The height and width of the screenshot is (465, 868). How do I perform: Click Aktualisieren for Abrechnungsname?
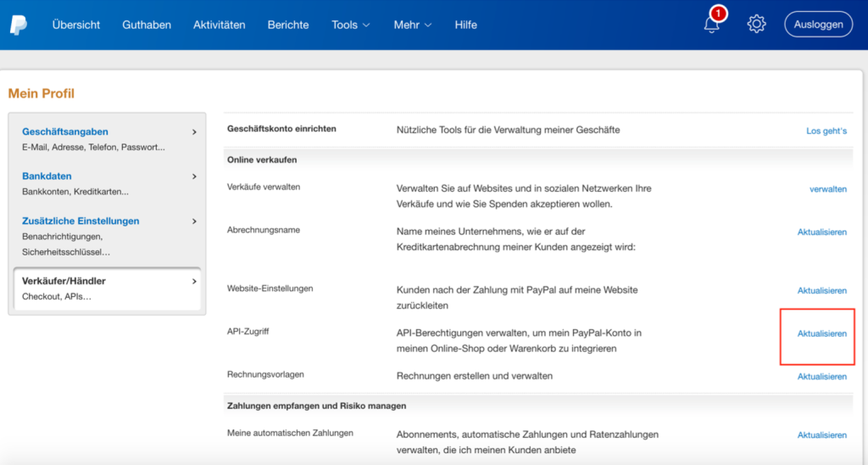[822, 232]
